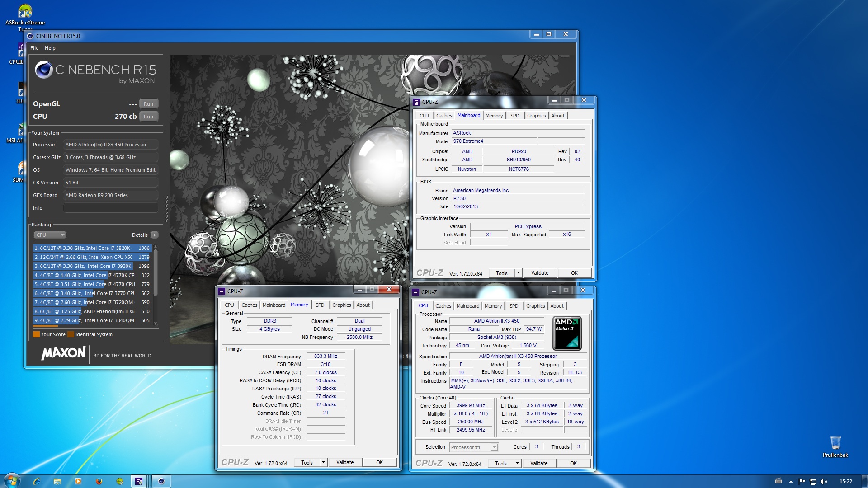Select ranking entry Intel Core i7-4770K
The image size is (868, 488).
point(92,275)
